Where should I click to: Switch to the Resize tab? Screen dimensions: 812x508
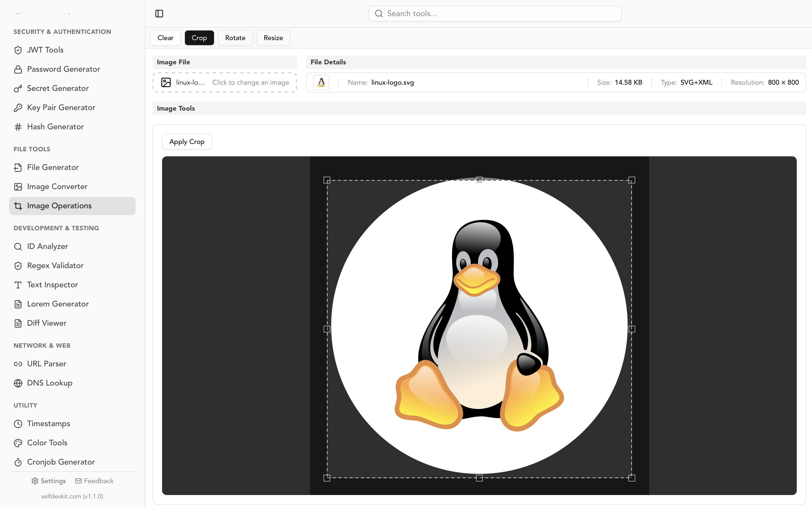(x=273, y=38)
